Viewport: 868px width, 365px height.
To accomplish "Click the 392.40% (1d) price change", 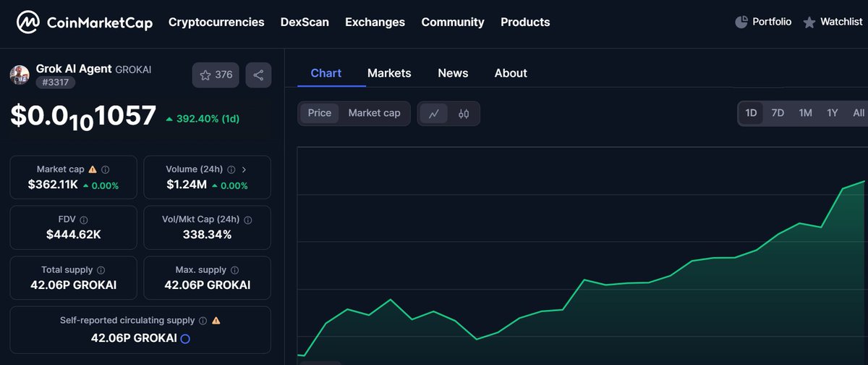I will pos(203,119).
